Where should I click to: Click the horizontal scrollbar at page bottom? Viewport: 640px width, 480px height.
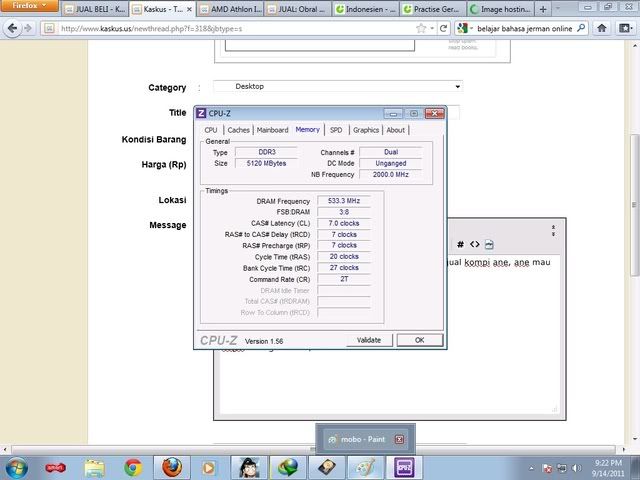pyautogui.click(x=313, y=449)
